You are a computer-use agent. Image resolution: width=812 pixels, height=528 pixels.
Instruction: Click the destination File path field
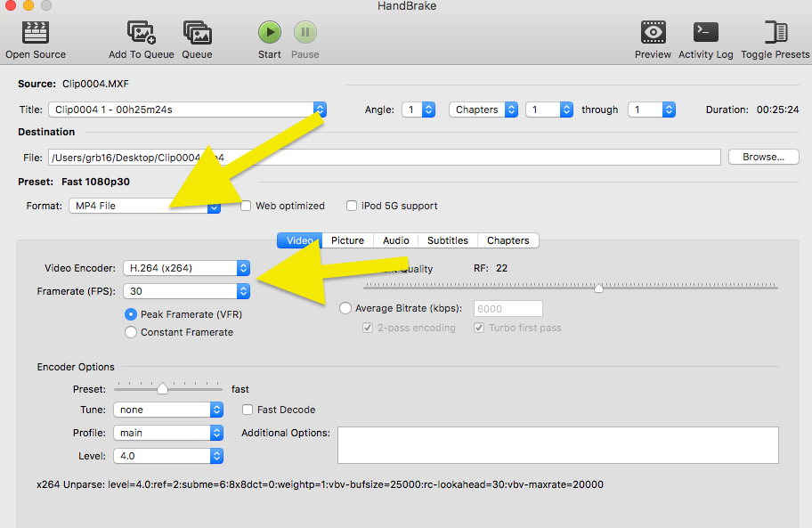click(385, 158)
